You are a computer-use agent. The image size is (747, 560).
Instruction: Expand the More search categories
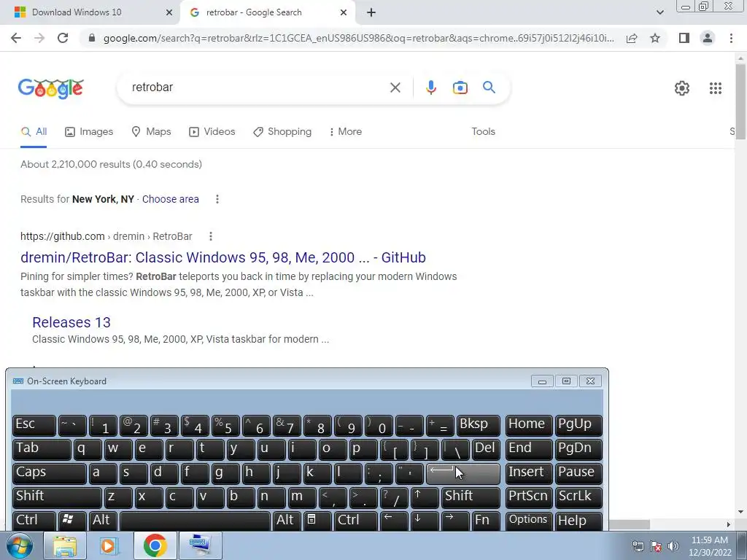345,132
